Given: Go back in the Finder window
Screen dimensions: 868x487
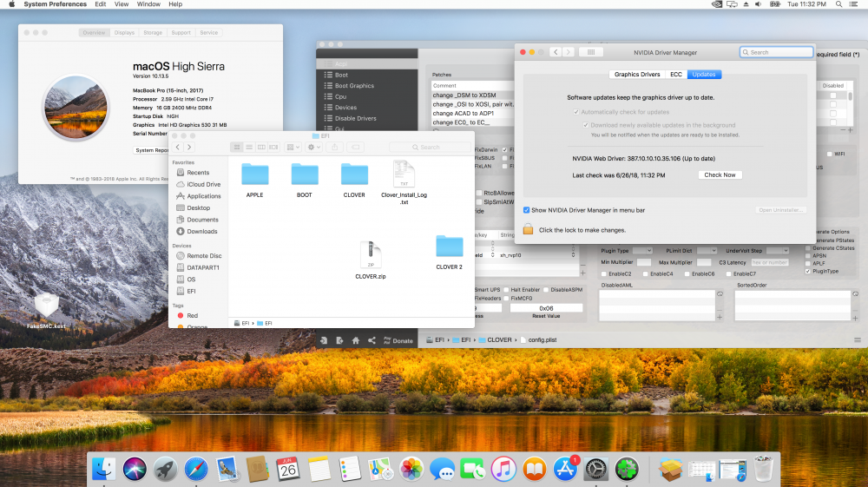Looking at the screenshot, I should pyautogui.click(x=178, y=148).
